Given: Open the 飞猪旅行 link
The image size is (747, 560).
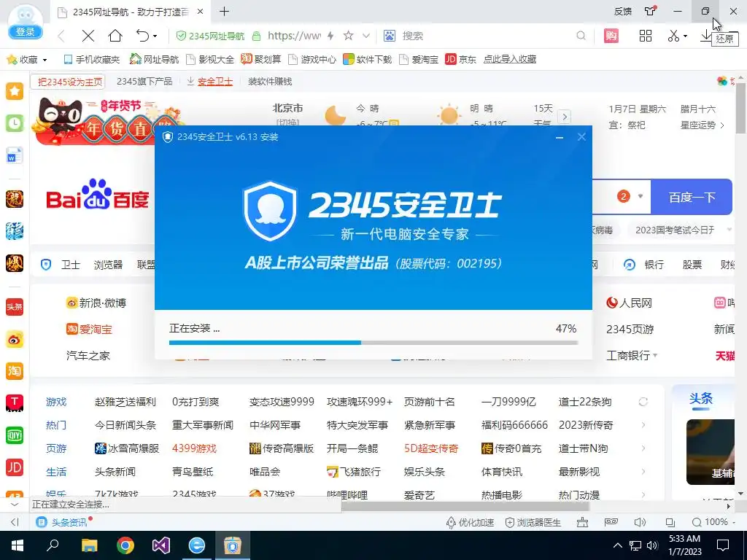Looking at the screenshot, I should point(354,472).
